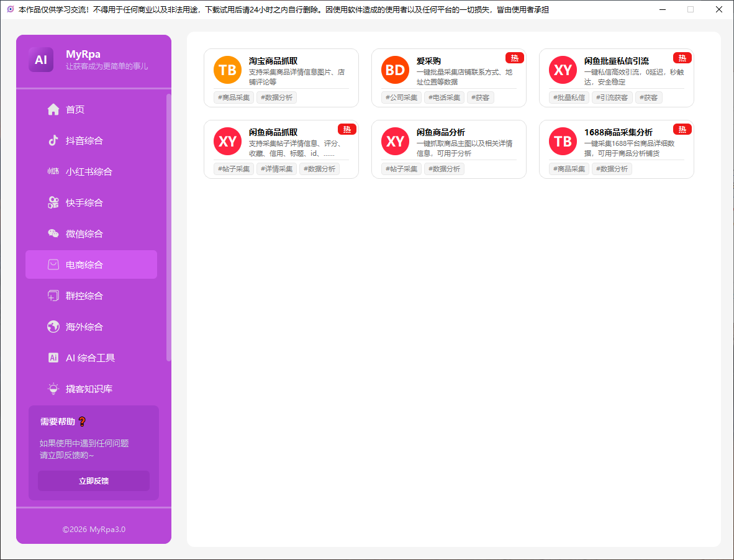Open the 淘宝商品抓取 tool title

coord(273,61)
